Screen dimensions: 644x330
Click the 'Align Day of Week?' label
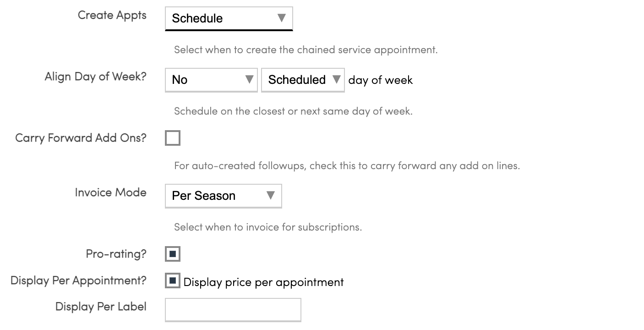click(x=96, y=77)
